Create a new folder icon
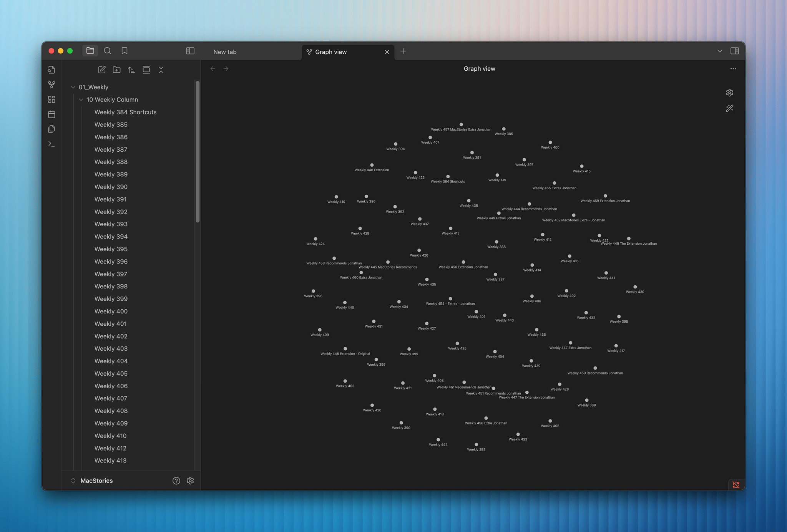 coord(116,70)
